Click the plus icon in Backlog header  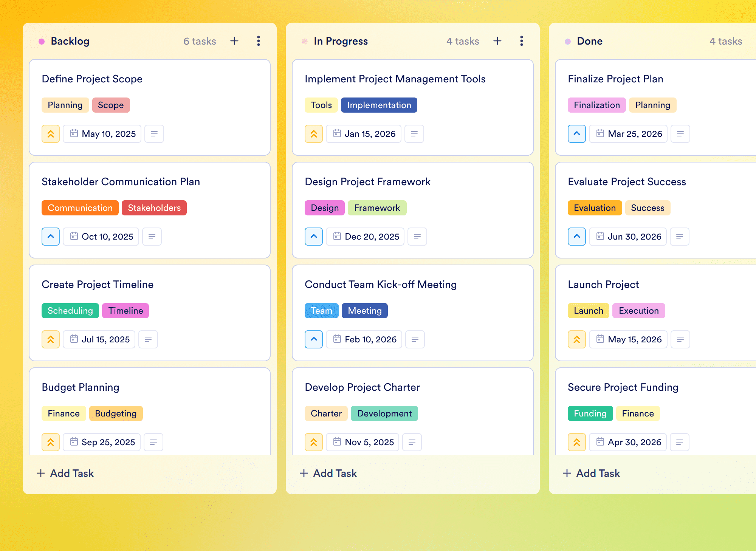pyautogui.click(x=234, y=41)
